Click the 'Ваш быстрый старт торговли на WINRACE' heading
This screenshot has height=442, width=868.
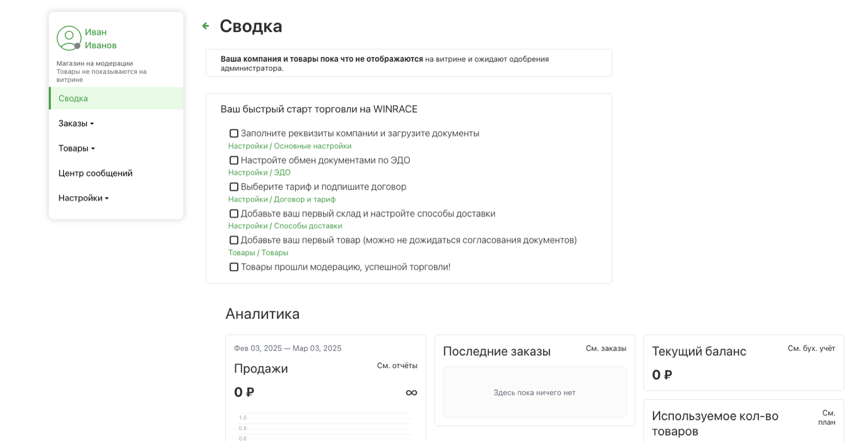319,109
